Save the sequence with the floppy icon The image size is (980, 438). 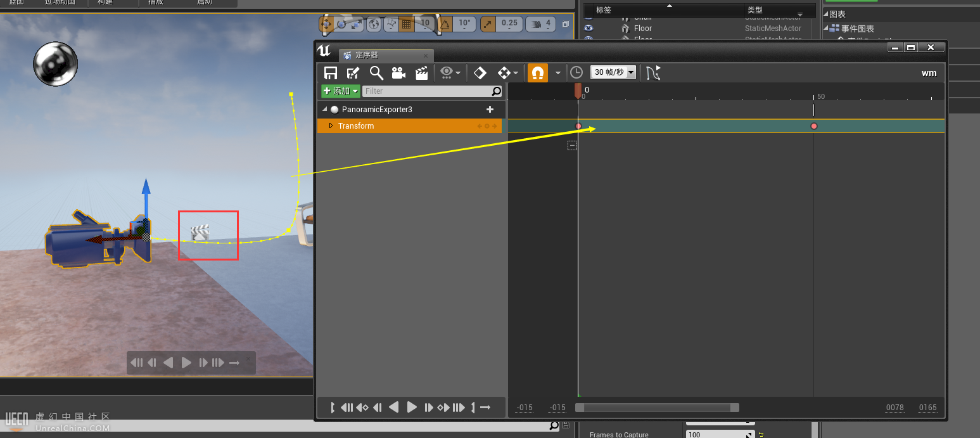(x=331, y=73)
